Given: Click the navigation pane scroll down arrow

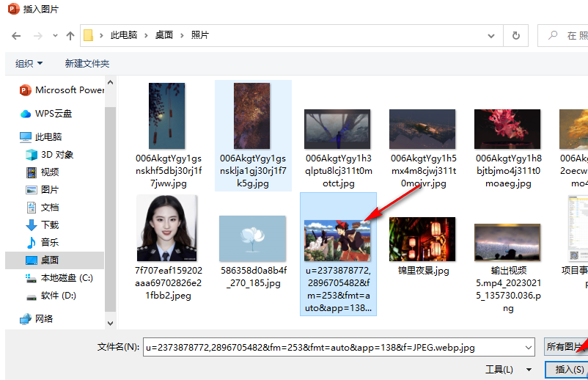Looking at the screenshot, I should [110, 323].
